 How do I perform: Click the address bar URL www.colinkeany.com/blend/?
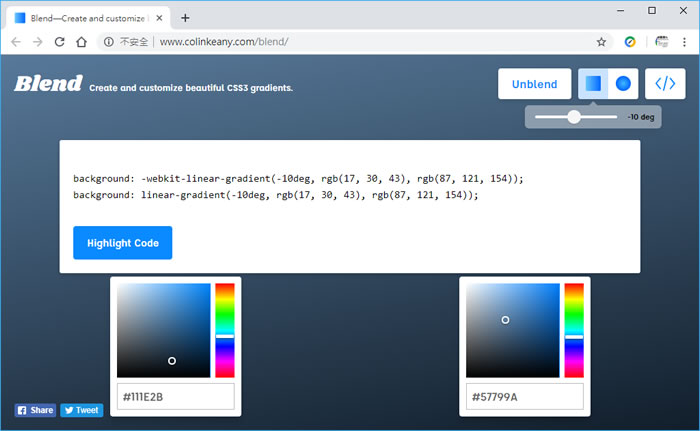(224, 42)
